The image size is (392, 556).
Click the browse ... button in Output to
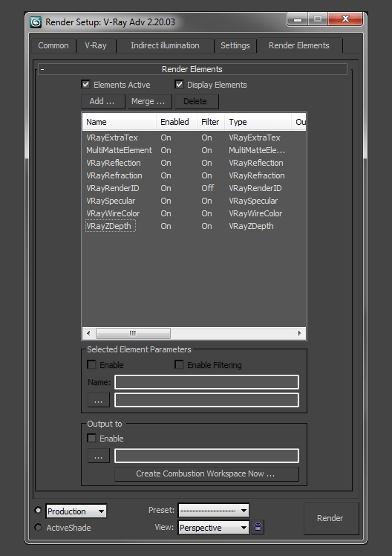click(x=99, y=456)
